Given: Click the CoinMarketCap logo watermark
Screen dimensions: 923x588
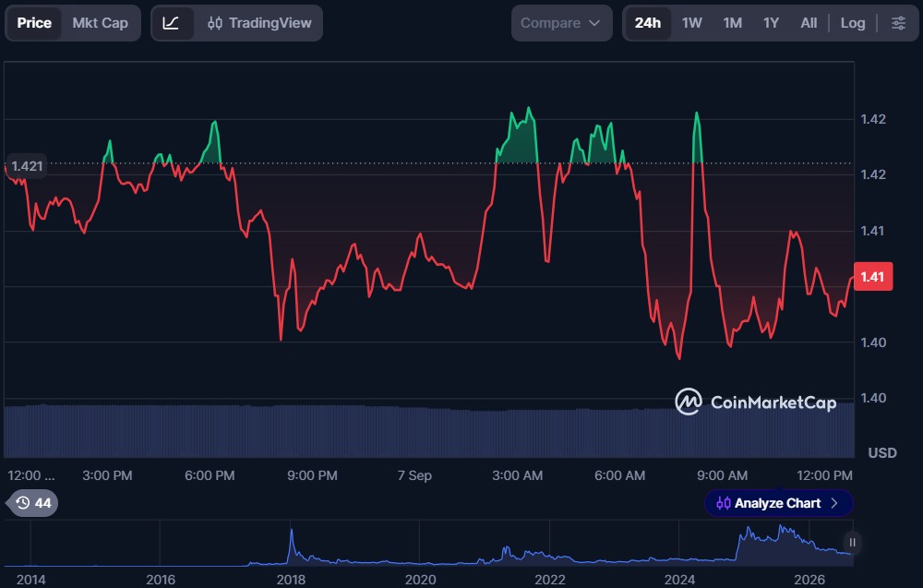Looking at the screenshot, I should pyautogui.click(x=756, y=402).
